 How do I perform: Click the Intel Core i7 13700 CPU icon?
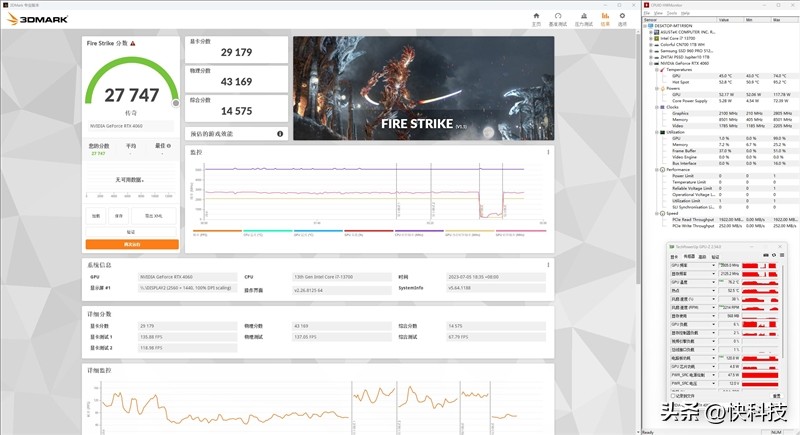(657, 38)
